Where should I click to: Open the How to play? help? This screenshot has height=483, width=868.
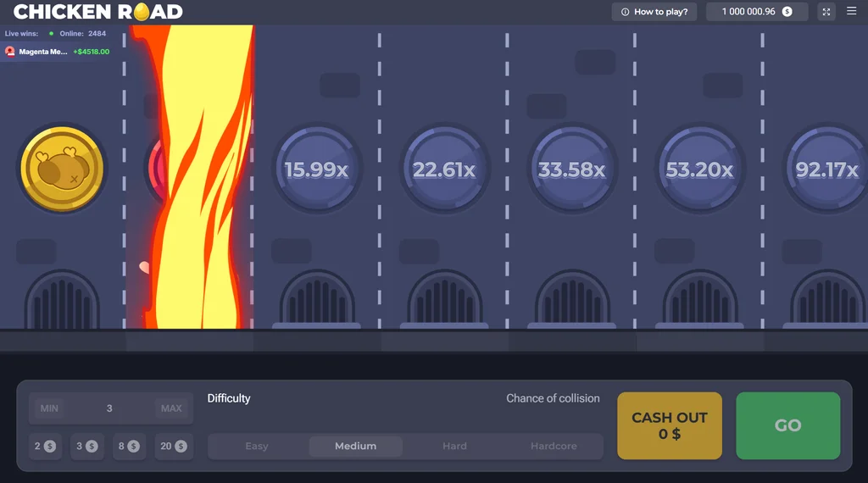point(654,12)
